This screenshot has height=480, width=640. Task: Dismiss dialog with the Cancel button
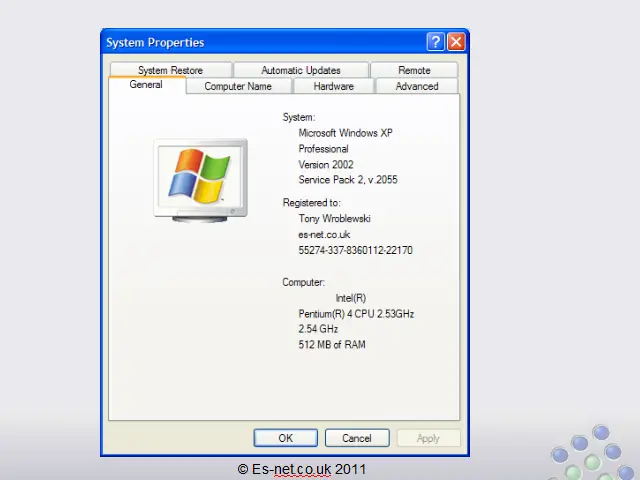tap(357, 438)
